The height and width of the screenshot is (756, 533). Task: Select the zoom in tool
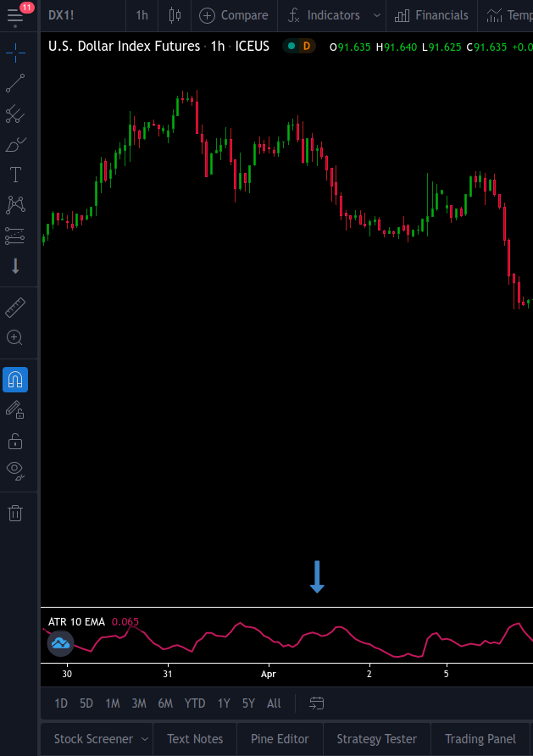[15, 337]
